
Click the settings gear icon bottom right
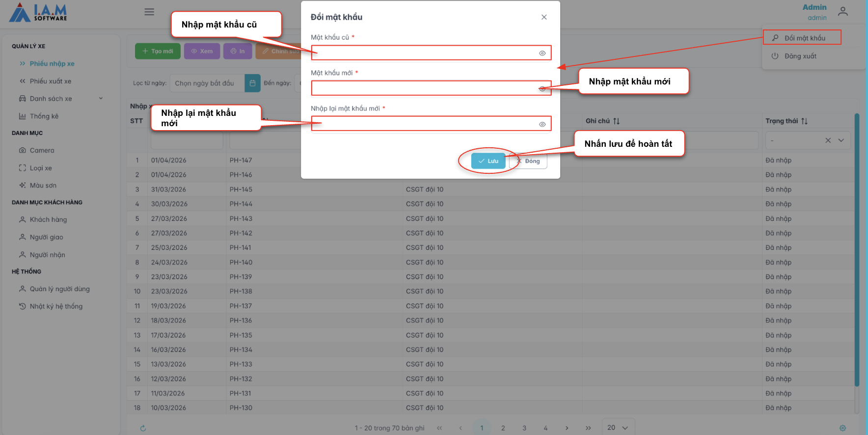tap(842, 428)
